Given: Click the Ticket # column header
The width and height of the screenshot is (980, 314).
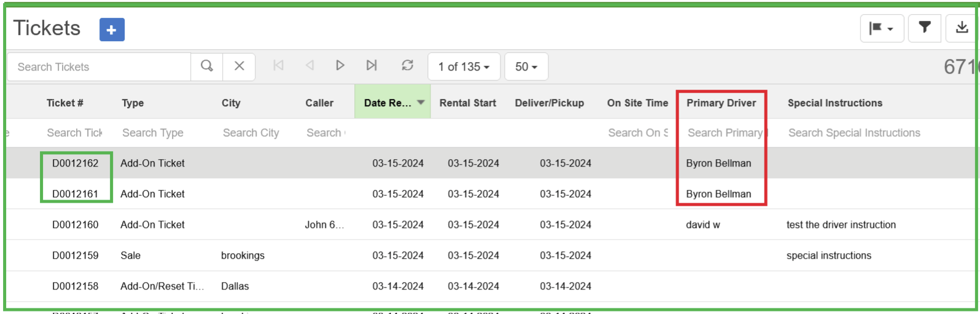Looking at the screenshot, I should pos(64,103).
